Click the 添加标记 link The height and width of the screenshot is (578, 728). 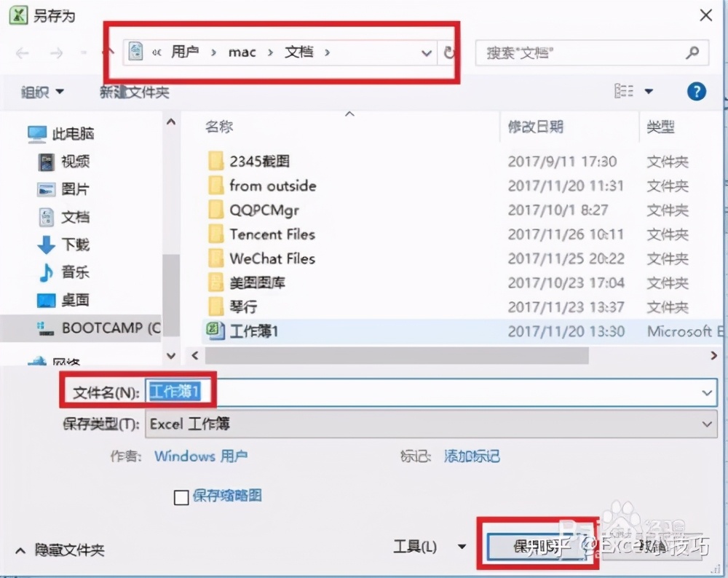pyautogui.click(x=472, y=456)
